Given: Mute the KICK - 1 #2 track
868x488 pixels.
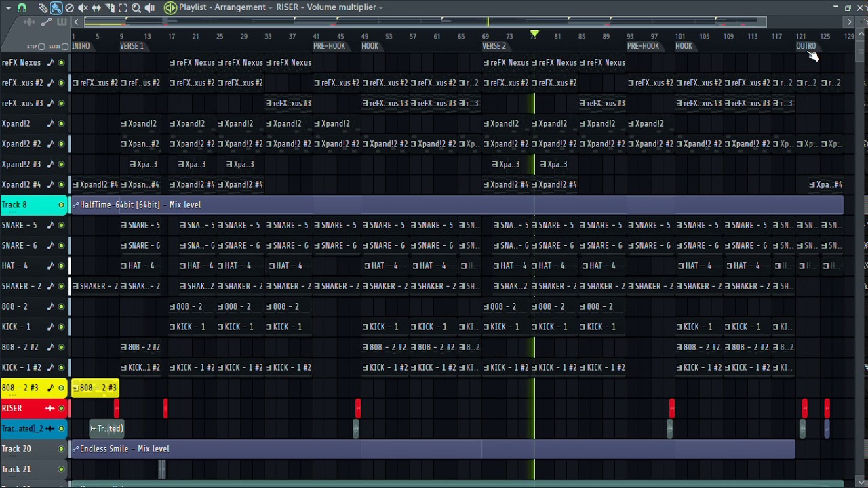Looking at the screenshot, I should tap(61, 367).
